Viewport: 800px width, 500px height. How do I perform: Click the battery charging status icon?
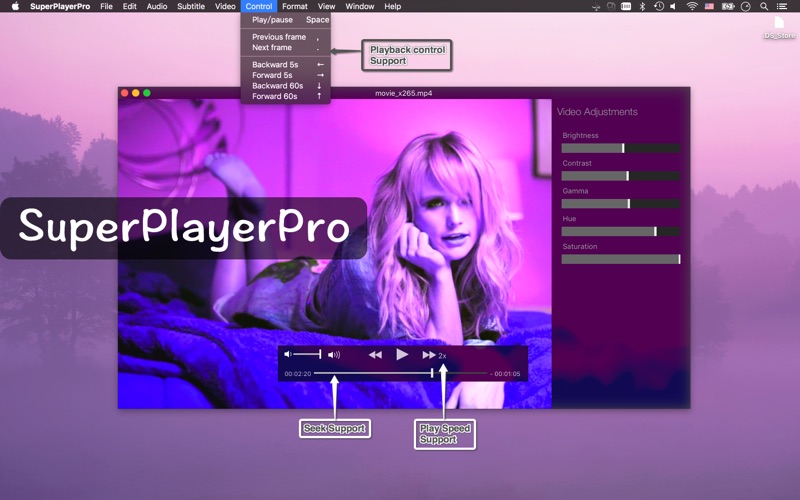click(728, 6)
